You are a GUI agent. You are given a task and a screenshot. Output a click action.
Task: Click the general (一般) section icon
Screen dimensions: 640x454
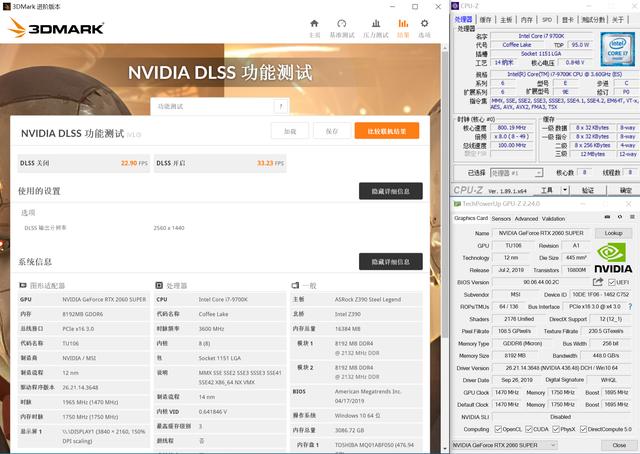click(x=295, y=285)
